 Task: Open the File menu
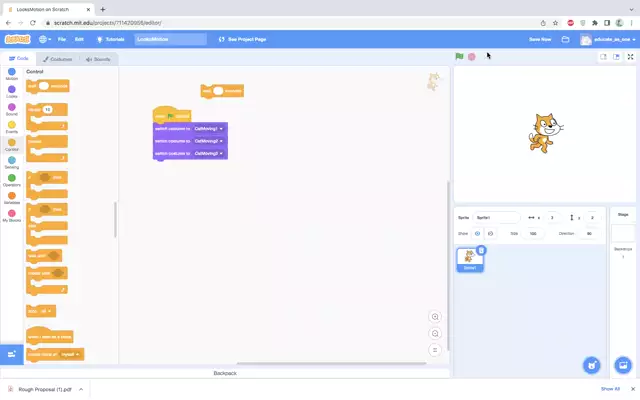pos(62,39)
